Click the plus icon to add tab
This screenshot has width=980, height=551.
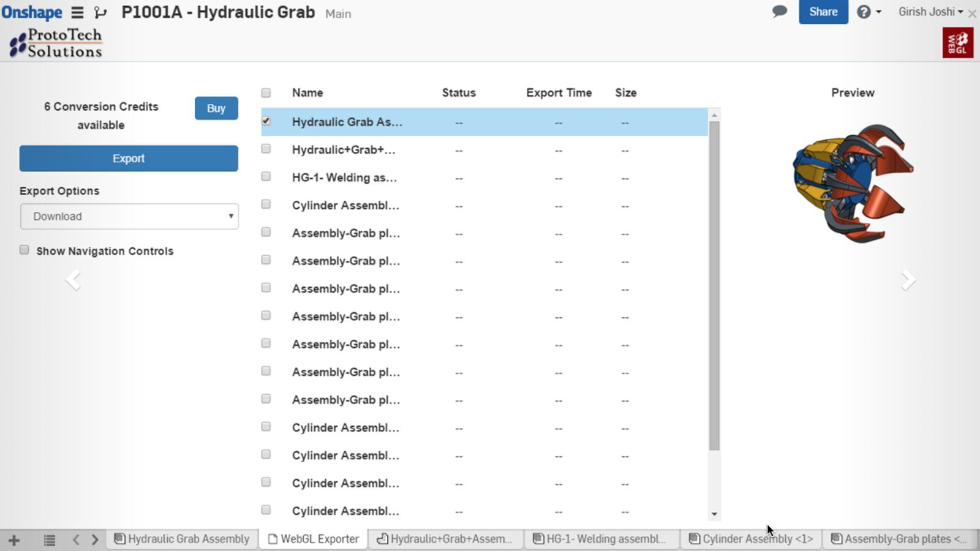14,540
